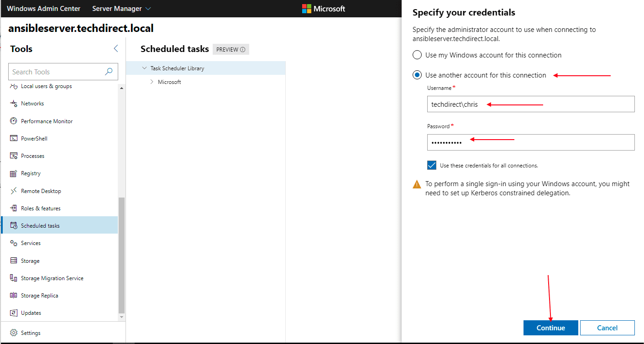Click the Continue button
This screenshot has height=344, width=644.
550,328
